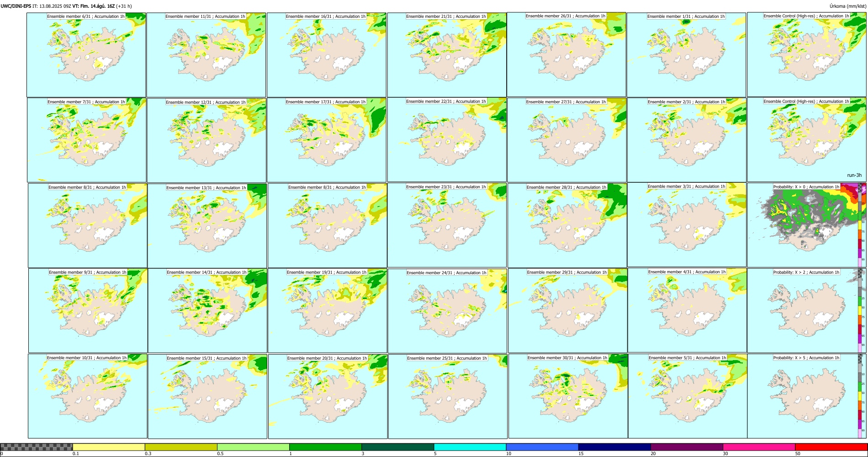Click the Ensemble member 16/31 map
The image size is (868, 457).
[x=326, y=55]
